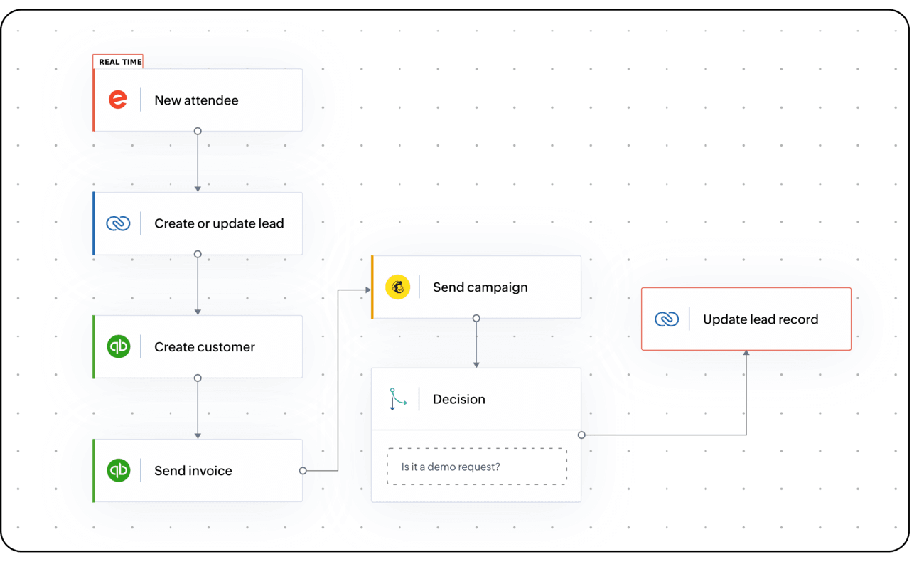The image size is (924, 579).
Task: Click the QuickBooks icon on Create customer
Action: click(118, 346)
